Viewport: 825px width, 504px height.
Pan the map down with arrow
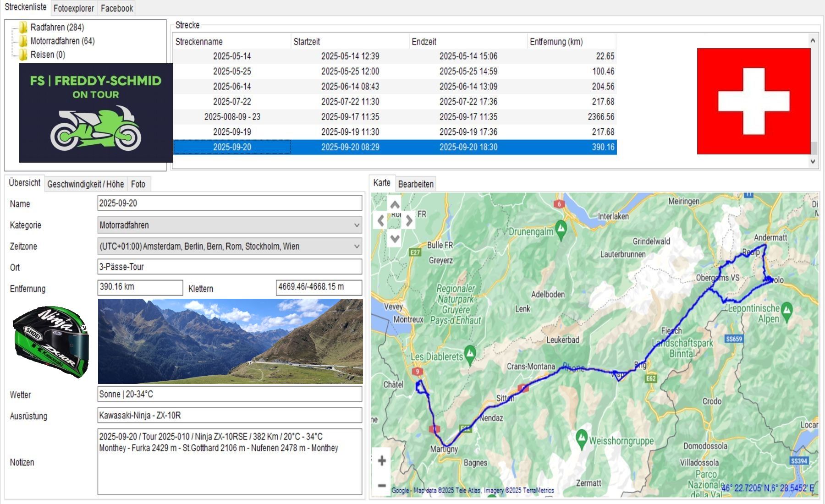click(x=395, y=238)
